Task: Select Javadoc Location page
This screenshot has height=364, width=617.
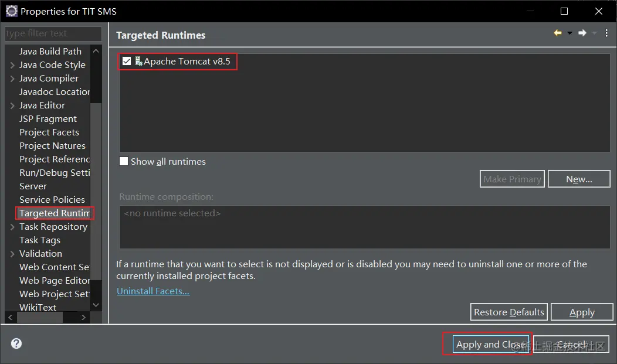Action: (x=55, y=91)
